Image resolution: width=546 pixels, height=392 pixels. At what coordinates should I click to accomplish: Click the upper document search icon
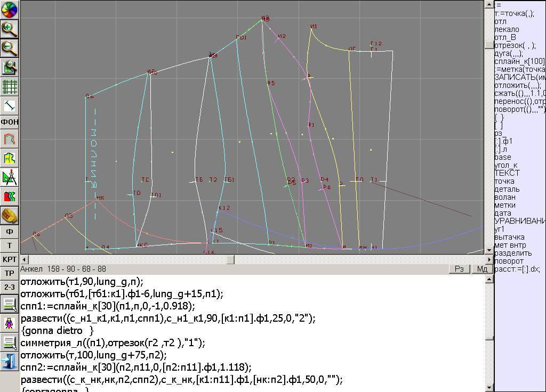tap(10, 304)
